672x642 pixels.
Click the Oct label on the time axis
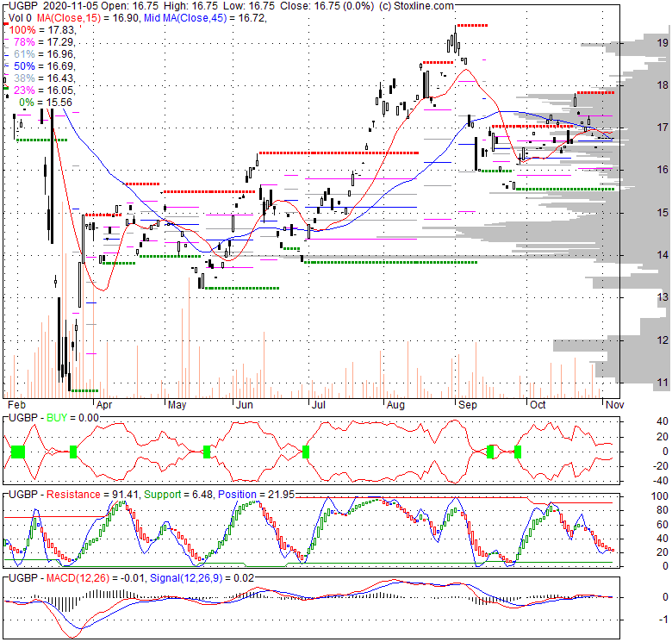(x=538, y=404)
